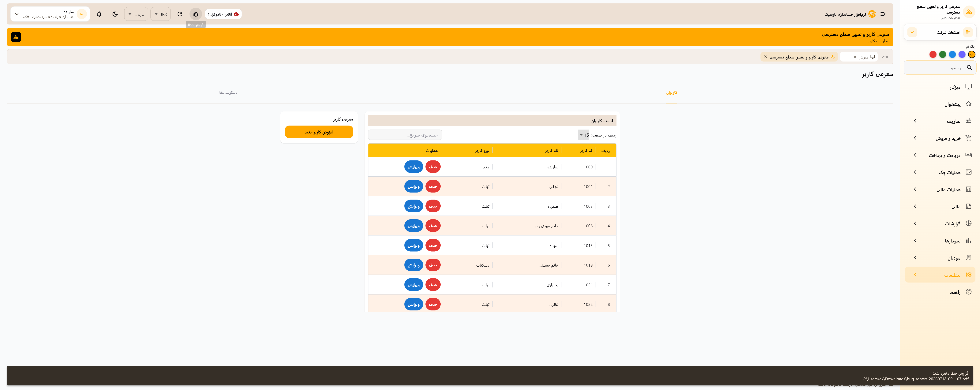Image resolution: width=980 pixels, height=390 pixels.
Task: Select the blue theme color swatch
Action: point(952,54)
